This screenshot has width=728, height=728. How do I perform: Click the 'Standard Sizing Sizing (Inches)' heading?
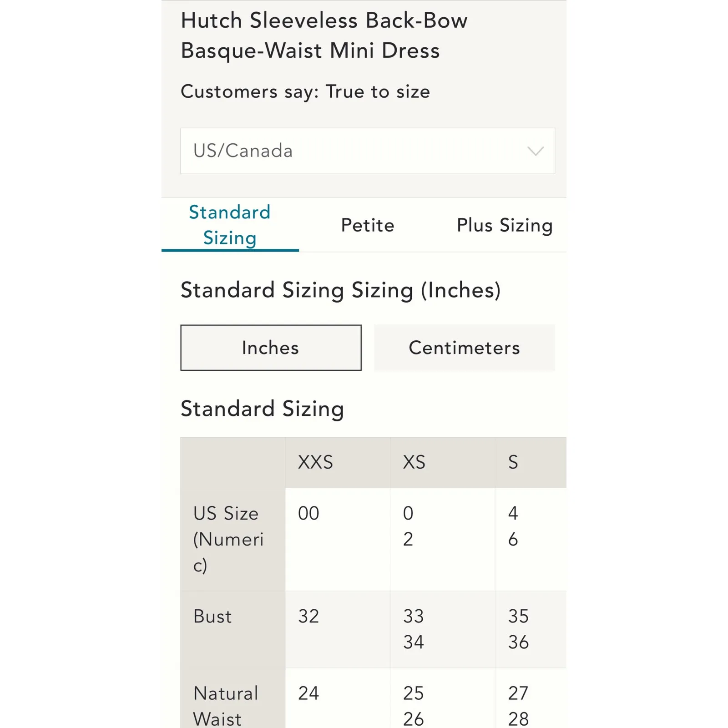pos(340,290)
